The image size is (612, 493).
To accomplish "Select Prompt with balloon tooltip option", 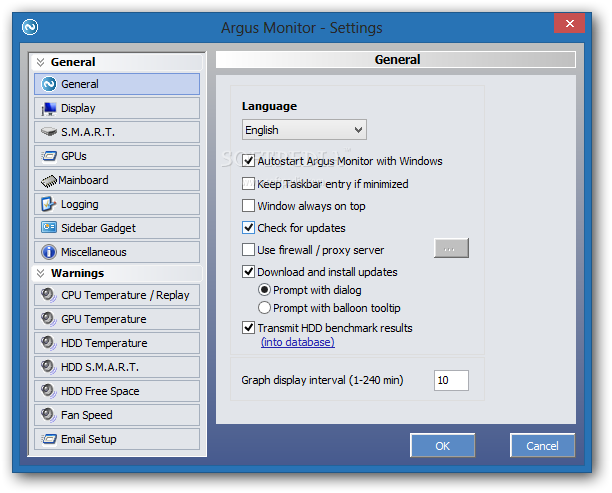I will (x=264, y=308).
